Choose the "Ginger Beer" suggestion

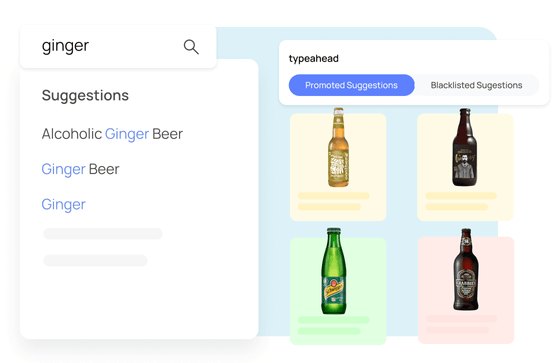pyautogui.click(x=80, y=169)
